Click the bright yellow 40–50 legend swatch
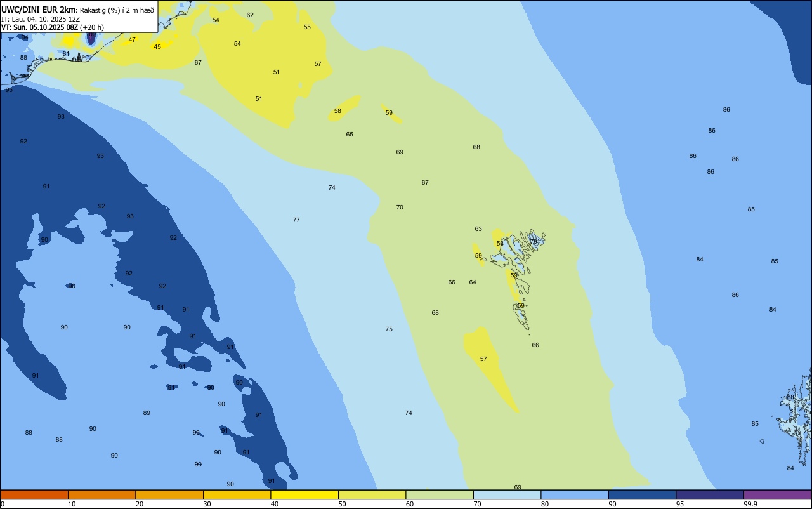Screen dimensions: 812x509 [x=304, y=494]
